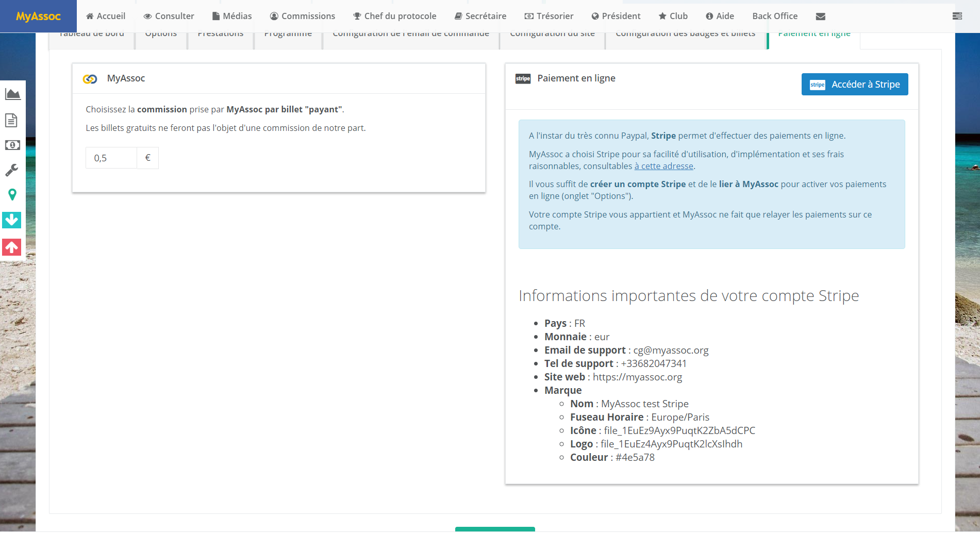980x533 pixels.
Task: Open the Commissions menu
Action: click(303, 16)
